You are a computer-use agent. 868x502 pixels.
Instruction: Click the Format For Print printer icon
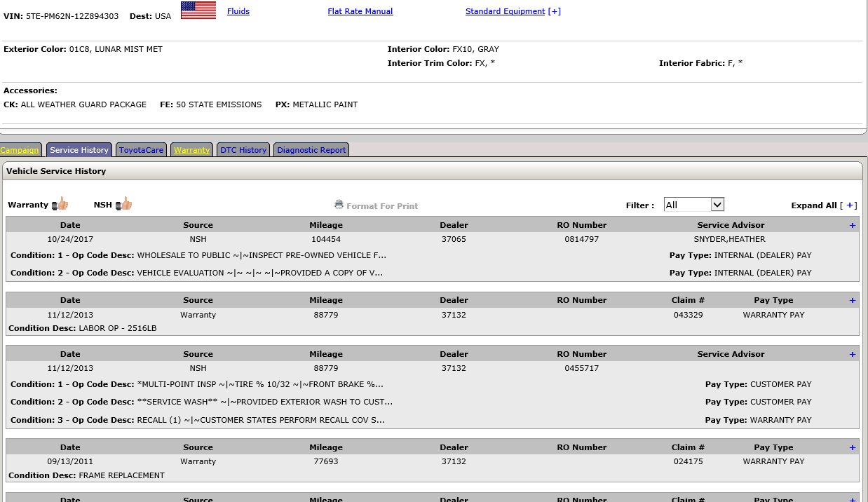[x=339, y=205]
